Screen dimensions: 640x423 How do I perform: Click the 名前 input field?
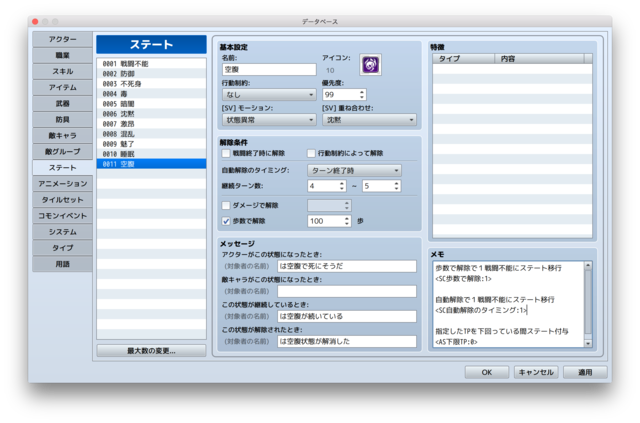click(x=269, y=70)
